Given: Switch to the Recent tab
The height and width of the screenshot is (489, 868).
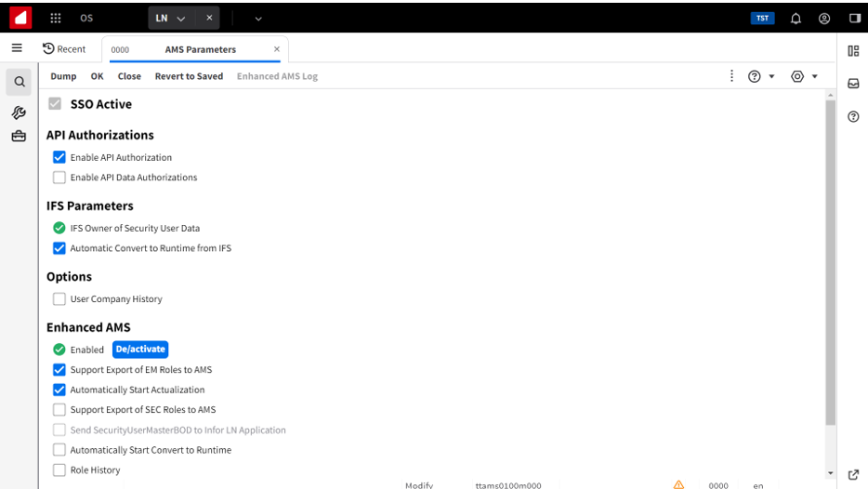Looking at the screenshot, I should pos(64,49).
